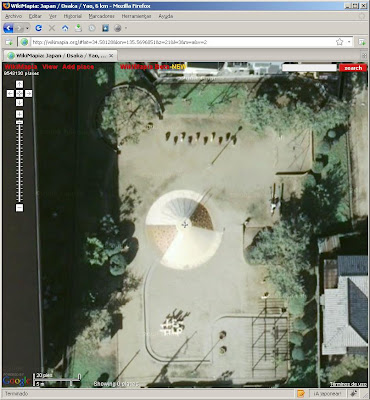Close the WikiMapia browser tab

point(111,56)
